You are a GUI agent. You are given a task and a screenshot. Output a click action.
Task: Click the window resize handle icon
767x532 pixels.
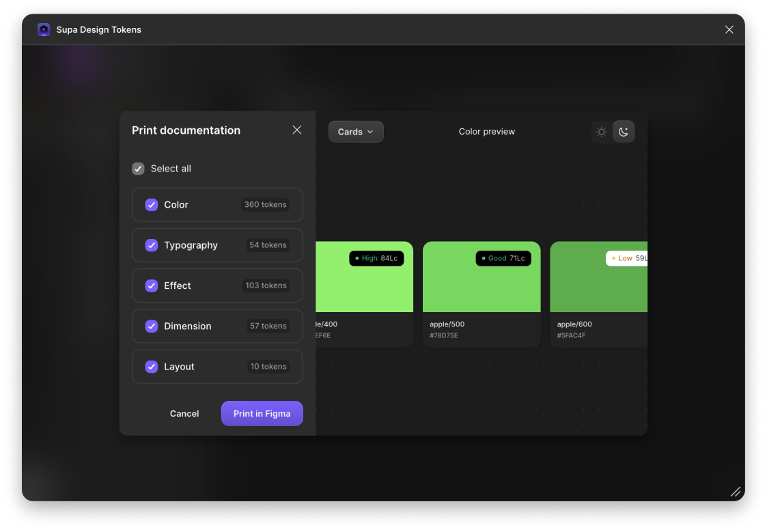pyautogui.click(x=735, y=491)
